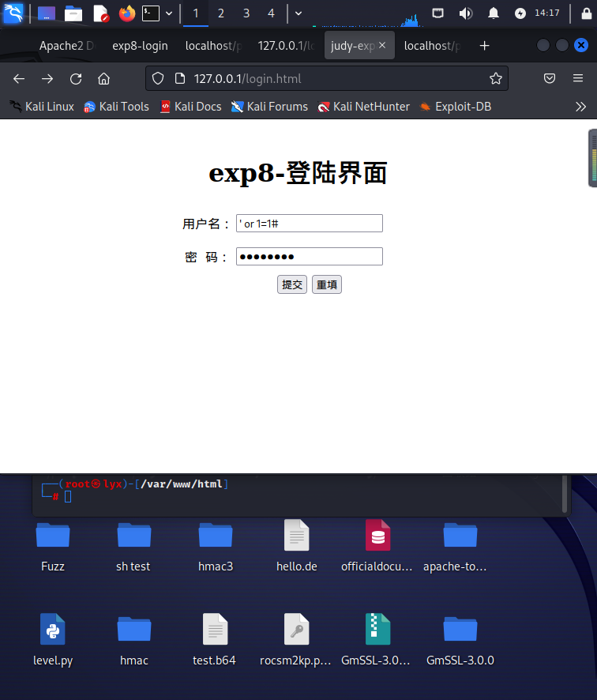Open the Firefox hamburger menu

[578, 78]
